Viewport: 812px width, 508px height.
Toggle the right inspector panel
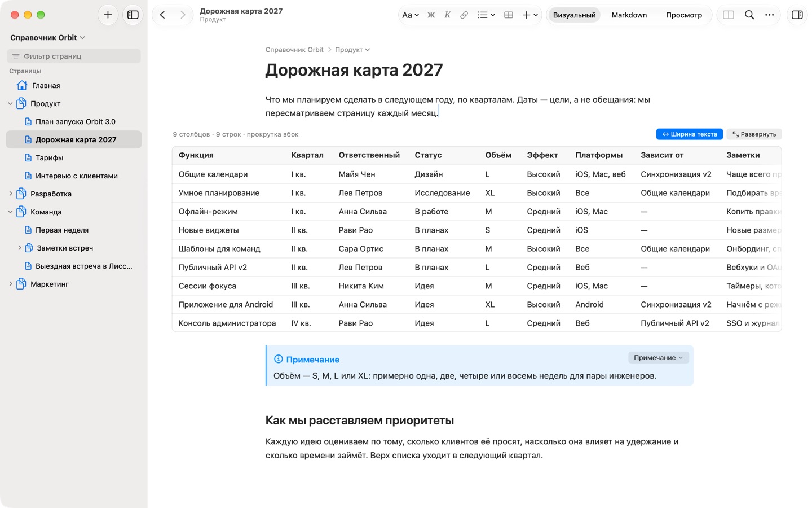[x=797, y=15]
